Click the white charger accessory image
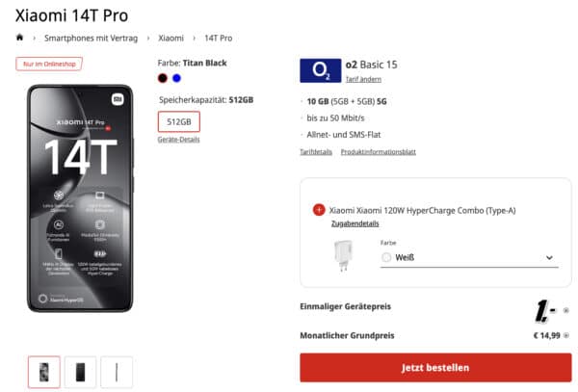 point(343,255)
